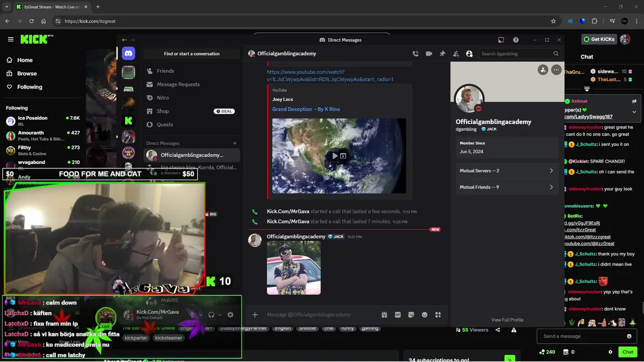Start a video call in Discord header
This screenshot has width=644, height=362.
point(429,54)
